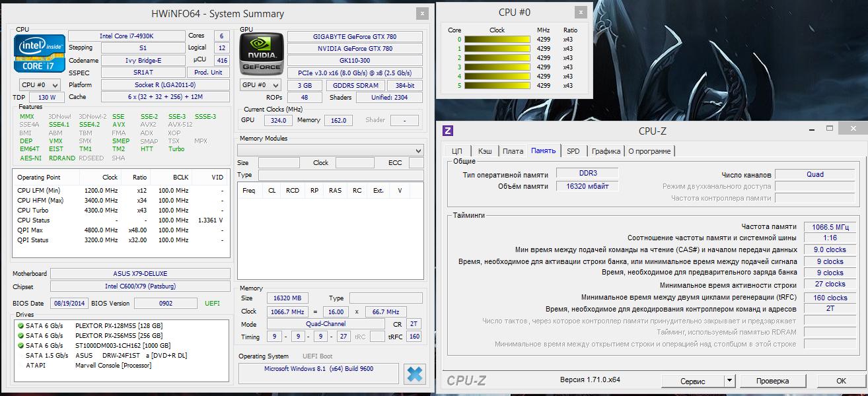The image size is (868, 396).
Task: Close the CPU #0 clock window
Action: click(580, 12)
